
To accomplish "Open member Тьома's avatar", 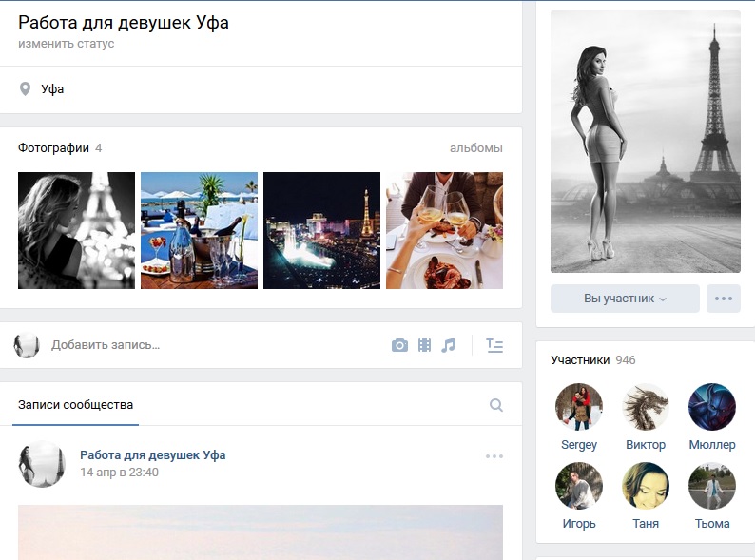I will click(x=712, y=486).
